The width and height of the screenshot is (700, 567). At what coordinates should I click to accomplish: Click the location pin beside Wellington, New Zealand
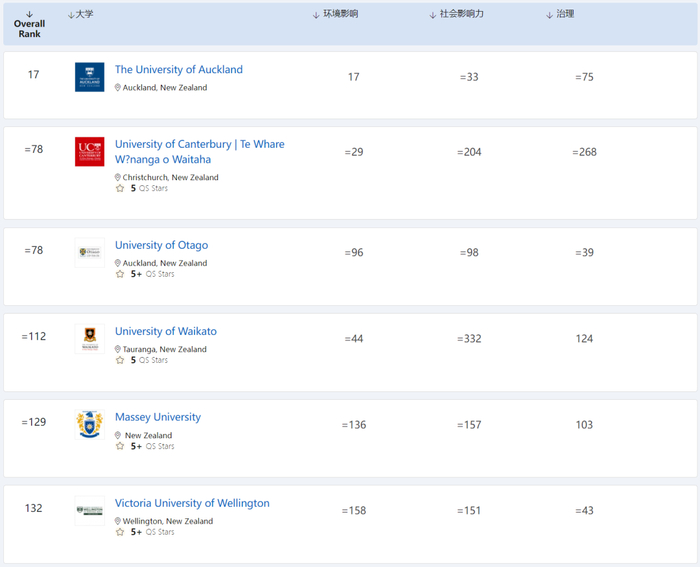click(x=118, y=521)
